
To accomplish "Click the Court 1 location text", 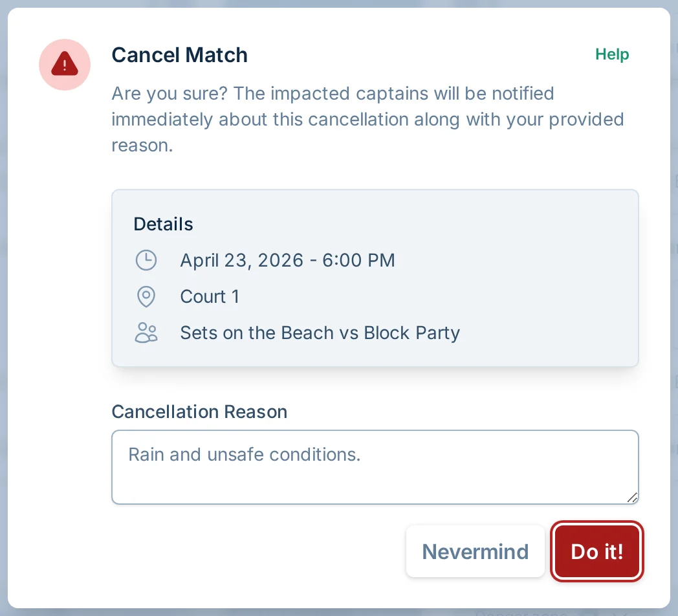I will (x=210, y=296).
